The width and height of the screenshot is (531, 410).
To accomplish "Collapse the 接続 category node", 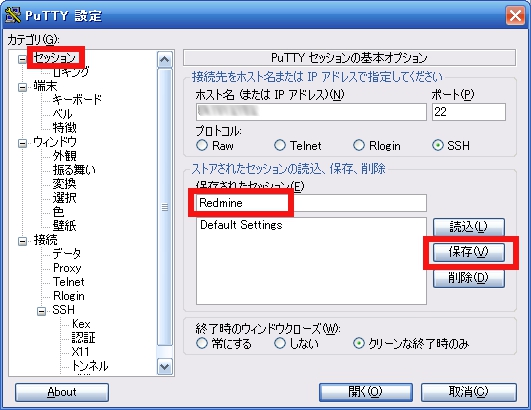I will point(22,241).
